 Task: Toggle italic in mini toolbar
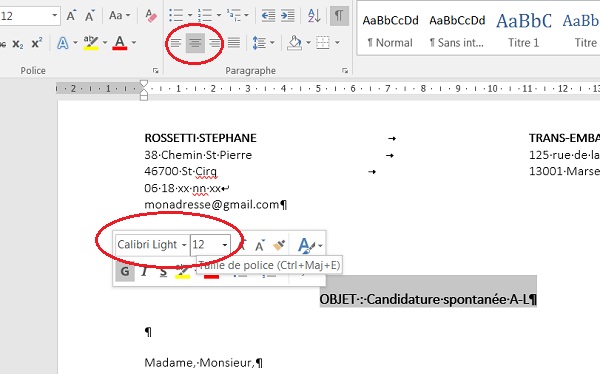coord(144,272)
